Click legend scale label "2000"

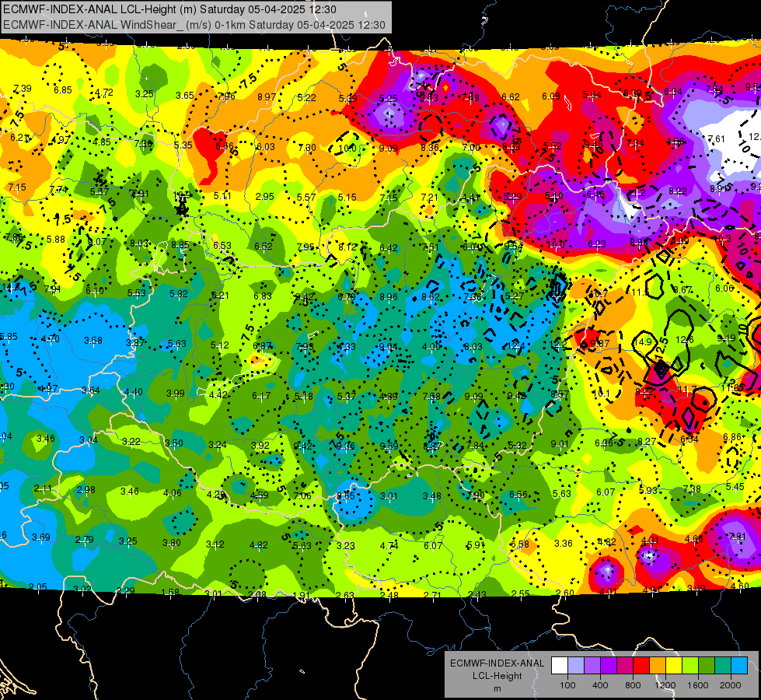(x=731, y=685)
